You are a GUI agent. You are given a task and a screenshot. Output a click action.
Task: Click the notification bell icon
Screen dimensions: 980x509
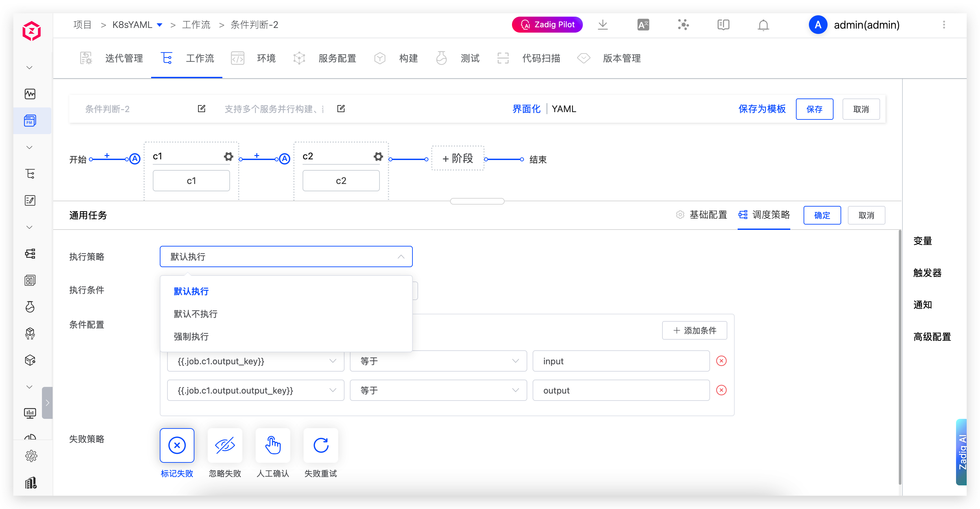pyautogui.click(x=763, y=25)
